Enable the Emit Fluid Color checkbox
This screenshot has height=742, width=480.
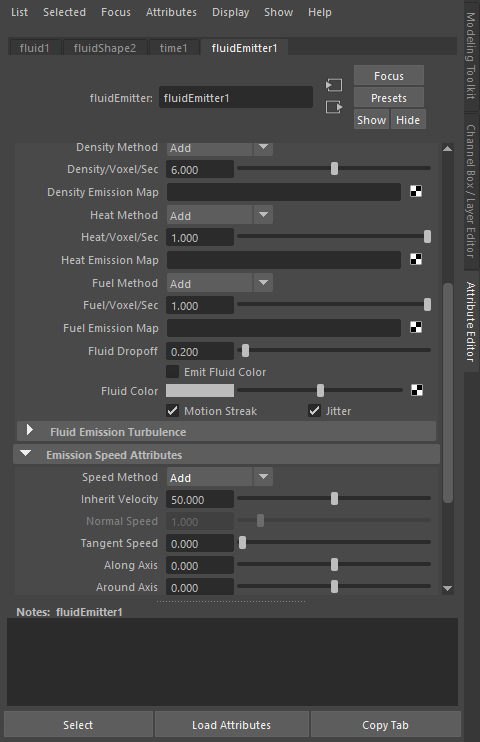[172, 371]
